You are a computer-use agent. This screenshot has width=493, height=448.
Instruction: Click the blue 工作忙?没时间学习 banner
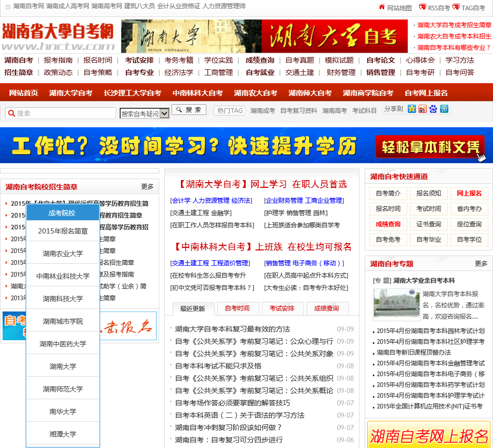246,145
